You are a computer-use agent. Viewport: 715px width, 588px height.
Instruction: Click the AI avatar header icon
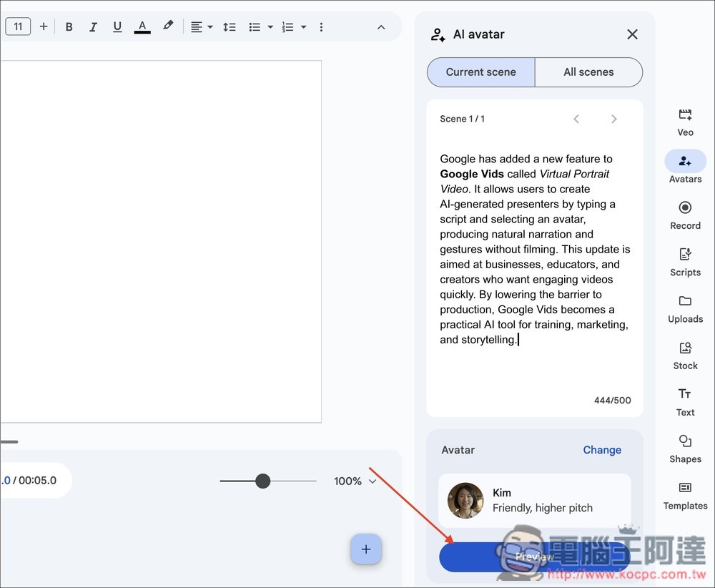438,34
